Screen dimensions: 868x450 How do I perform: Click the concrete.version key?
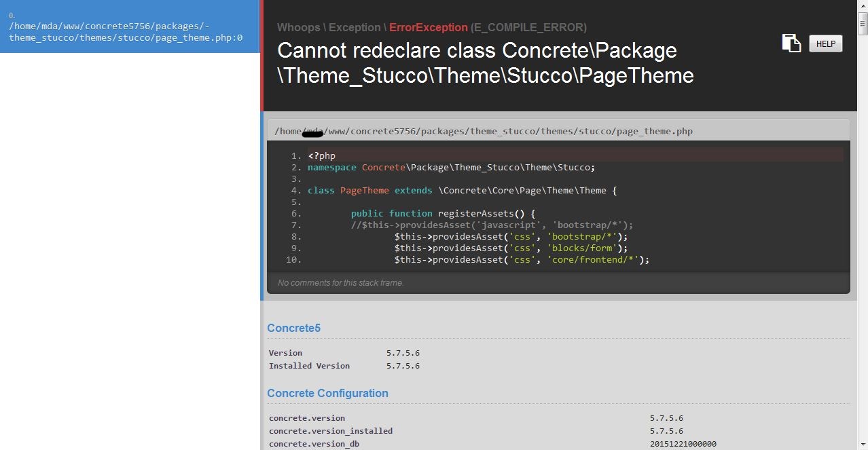[307, 418]
